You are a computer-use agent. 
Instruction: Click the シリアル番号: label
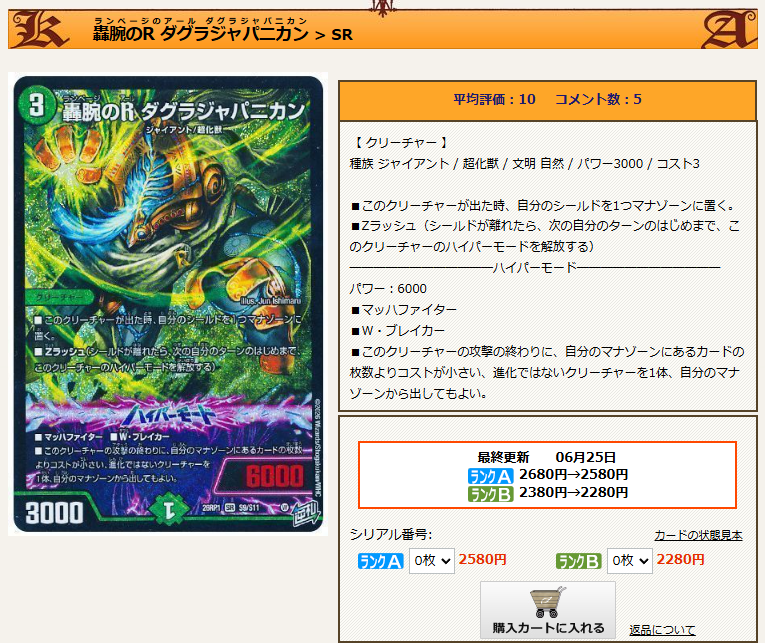point(391,535)
